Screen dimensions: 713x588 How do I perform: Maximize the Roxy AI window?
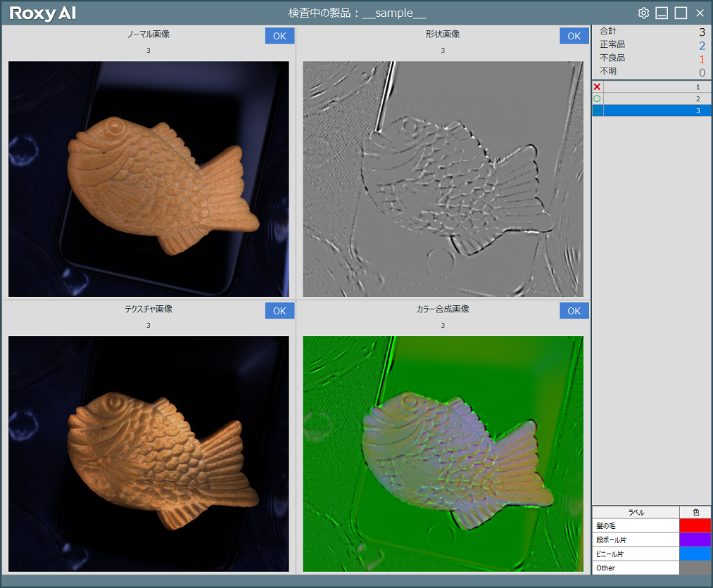pyautogui.click(x=681, y=13)
